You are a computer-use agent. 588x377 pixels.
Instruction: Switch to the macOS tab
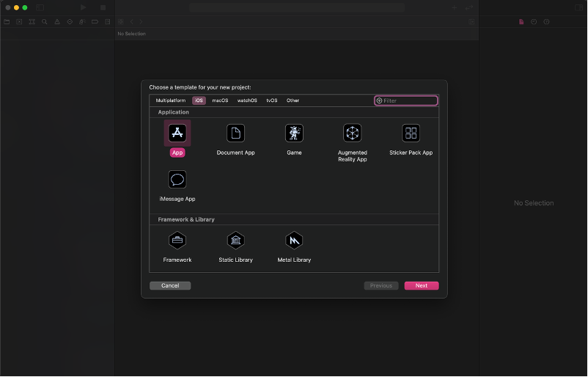point(220,100)
